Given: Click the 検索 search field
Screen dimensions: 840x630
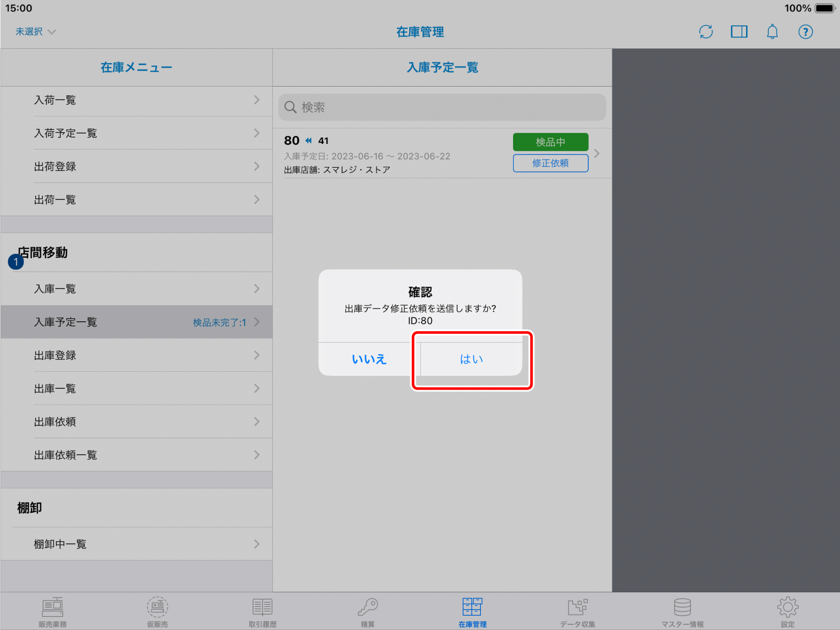Looking at the screenshot, I should click(442, 107).
